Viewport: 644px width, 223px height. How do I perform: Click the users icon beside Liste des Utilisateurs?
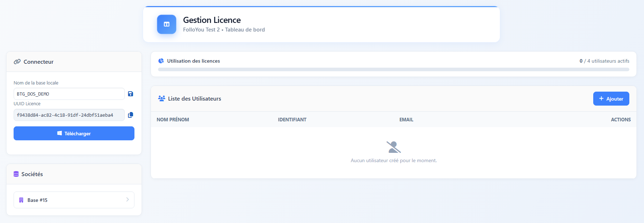point(162,98)
